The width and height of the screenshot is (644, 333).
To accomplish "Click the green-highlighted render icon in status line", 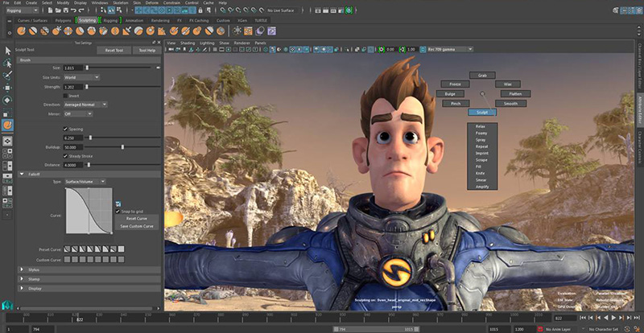I will [349, 10].
